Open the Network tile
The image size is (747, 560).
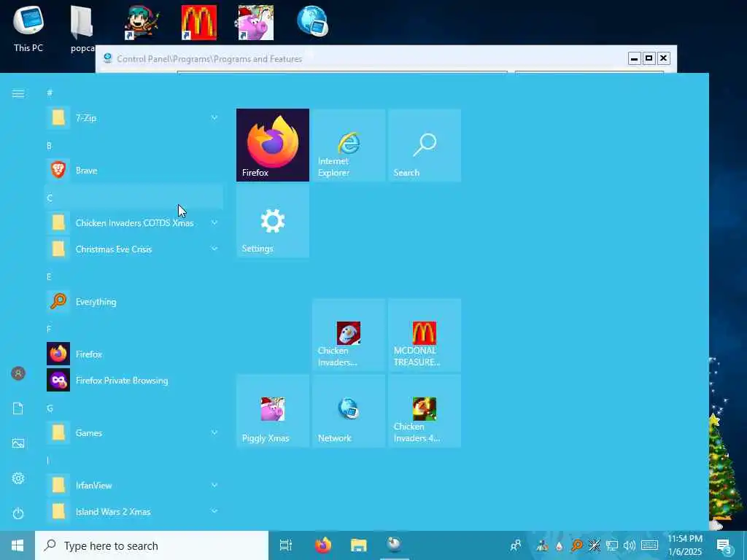coord(349,411)
